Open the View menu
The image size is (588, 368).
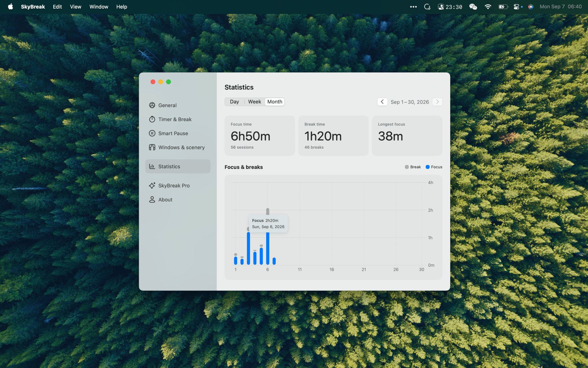click(x=76, y=7)
